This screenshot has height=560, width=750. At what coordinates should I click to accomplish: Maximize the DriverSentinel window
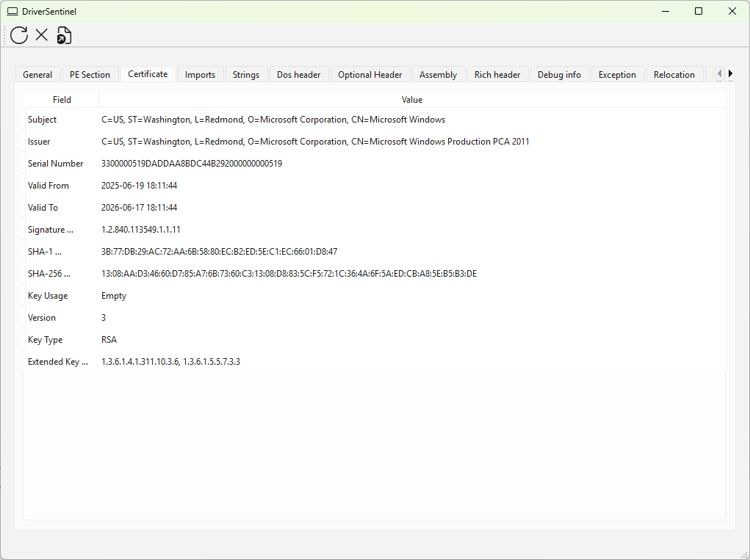[699, 11]
